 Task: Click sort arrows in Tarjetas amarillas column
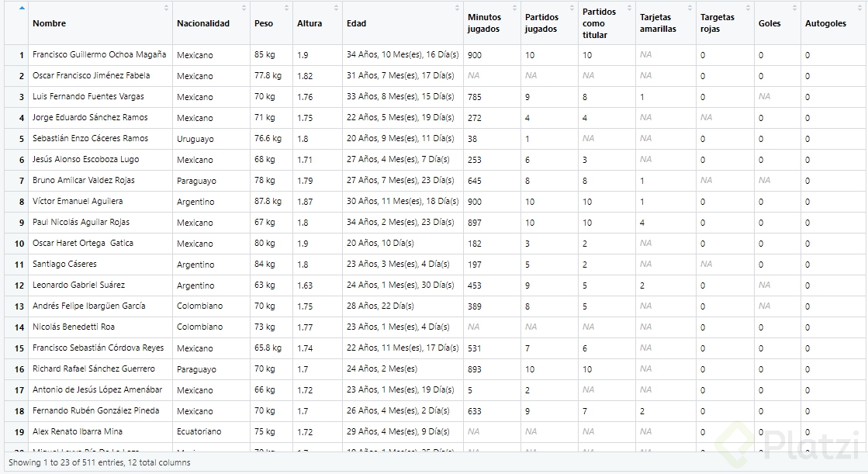690,8
